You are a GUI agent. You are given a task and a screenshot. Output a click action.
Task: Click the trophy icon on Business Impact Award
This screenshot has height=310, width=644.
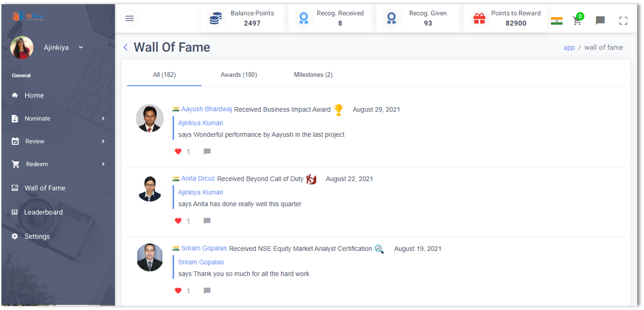pos(339,110)
